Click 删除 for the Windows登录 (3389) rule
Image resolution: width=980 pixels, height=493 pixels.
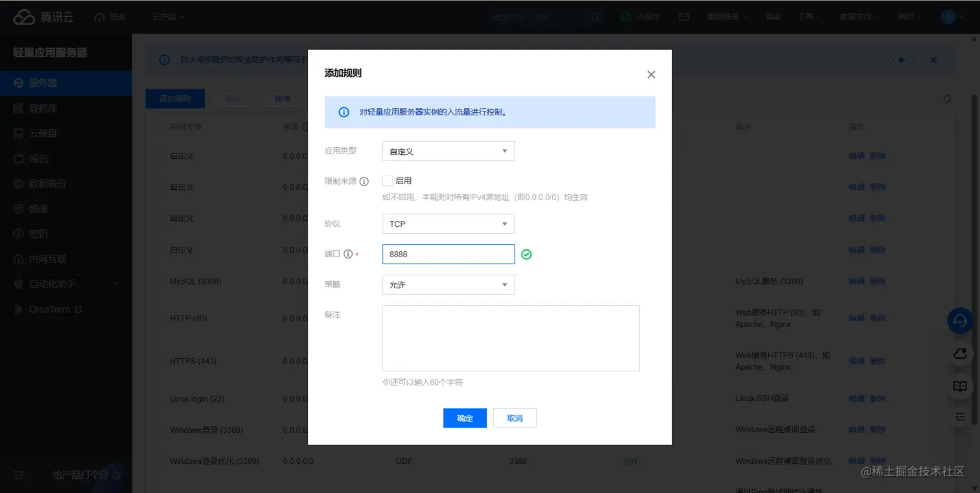point(878,430)
